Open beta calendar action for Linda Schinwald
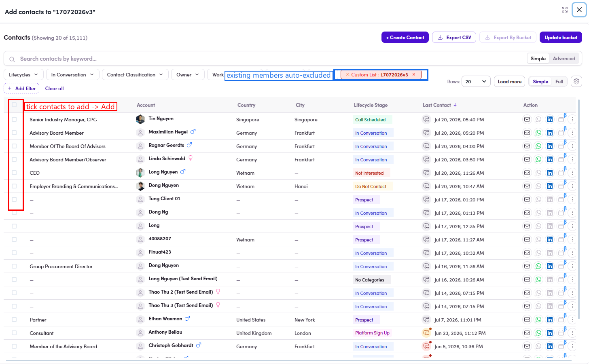 [562, 159]
